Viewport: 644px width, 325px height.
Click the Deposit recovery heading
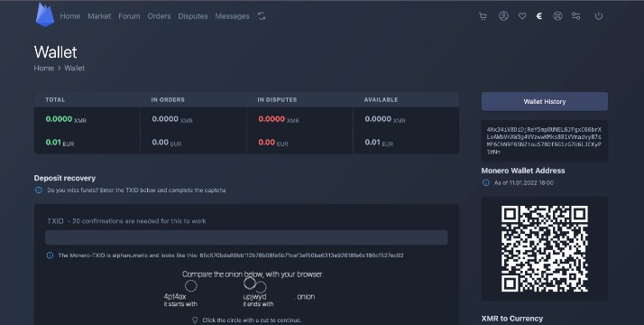64,178
